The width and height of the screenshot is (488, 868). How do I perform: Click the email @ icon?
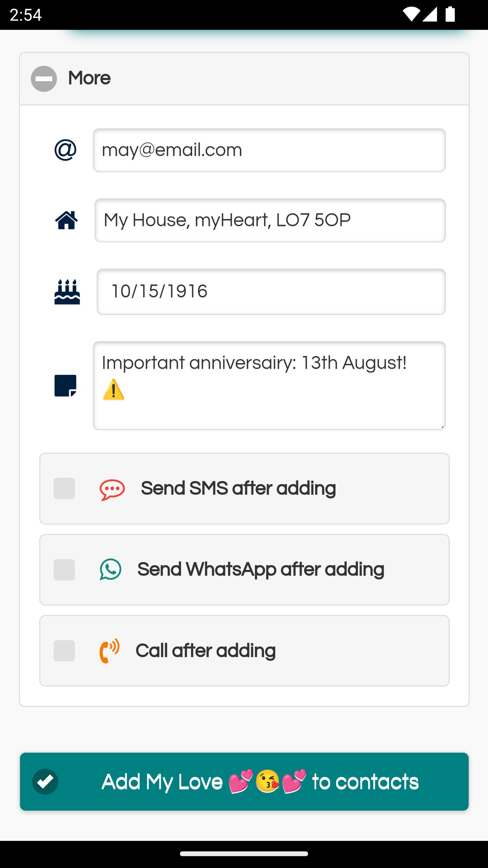65,150
